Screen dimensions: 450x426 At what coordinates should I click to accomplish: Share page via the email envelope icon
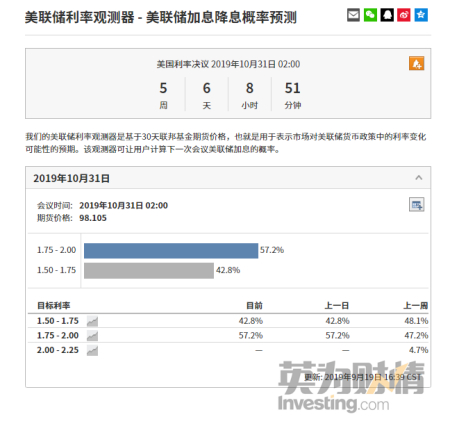(x=353, y=15)
